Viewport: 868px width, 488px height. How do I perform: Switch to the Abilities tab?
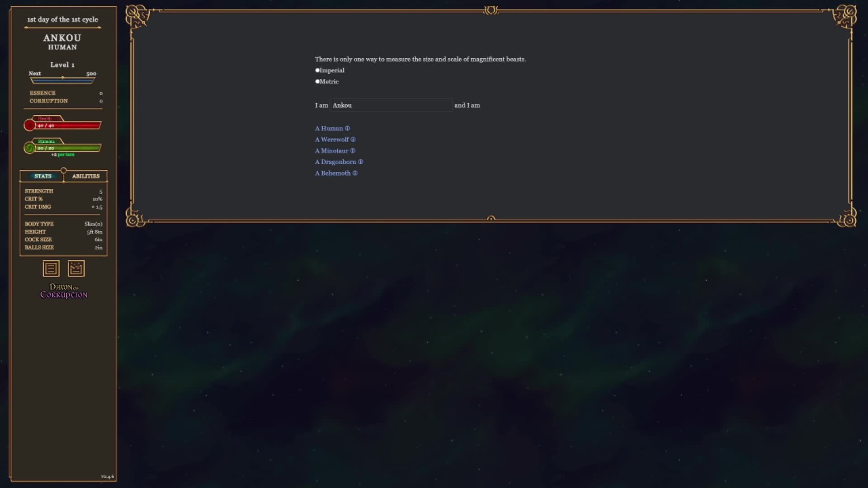(x=85, y=176)
